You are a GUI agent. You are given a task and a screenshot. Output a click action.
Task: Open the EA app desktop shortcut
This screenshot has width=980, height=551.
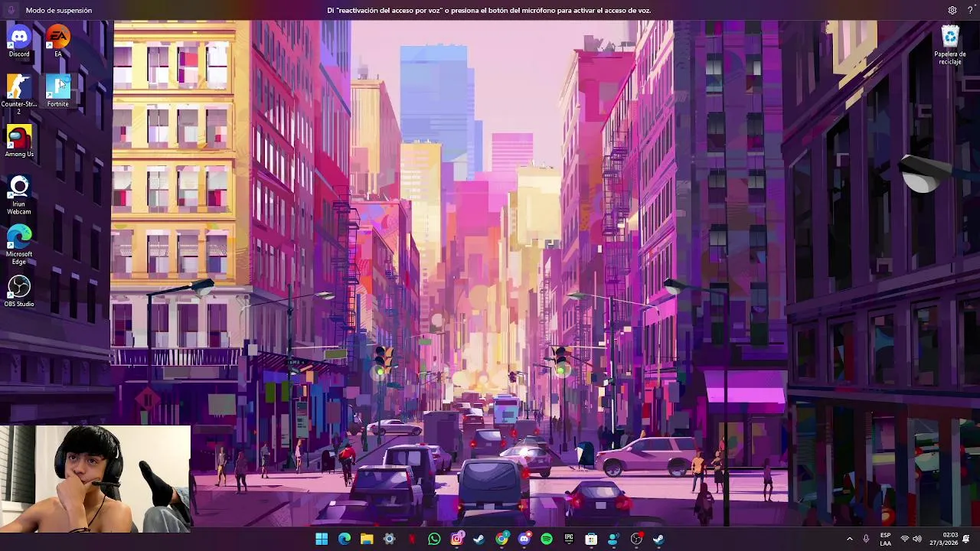tap(57, 41)
